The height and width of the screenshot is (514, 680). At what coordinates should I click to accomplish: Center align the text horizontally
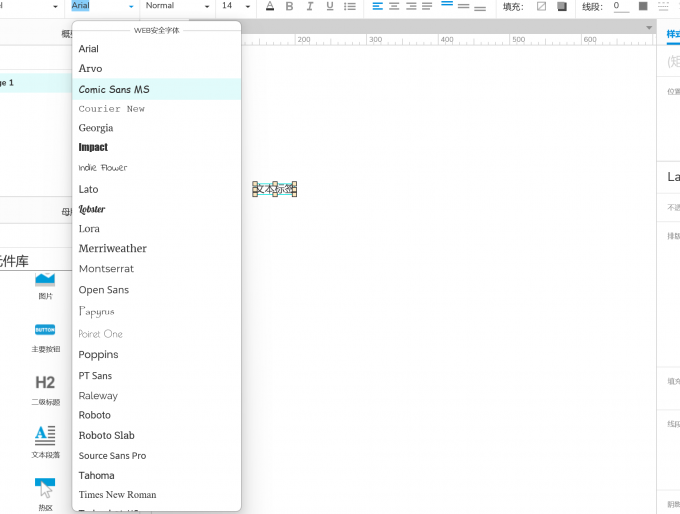(394, 7)
